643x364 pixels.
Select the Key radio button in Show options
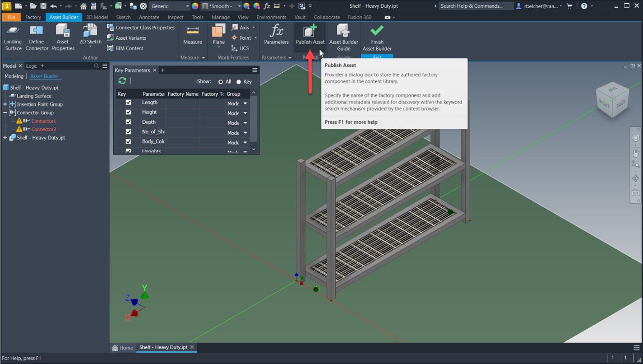tap(238, 82)
